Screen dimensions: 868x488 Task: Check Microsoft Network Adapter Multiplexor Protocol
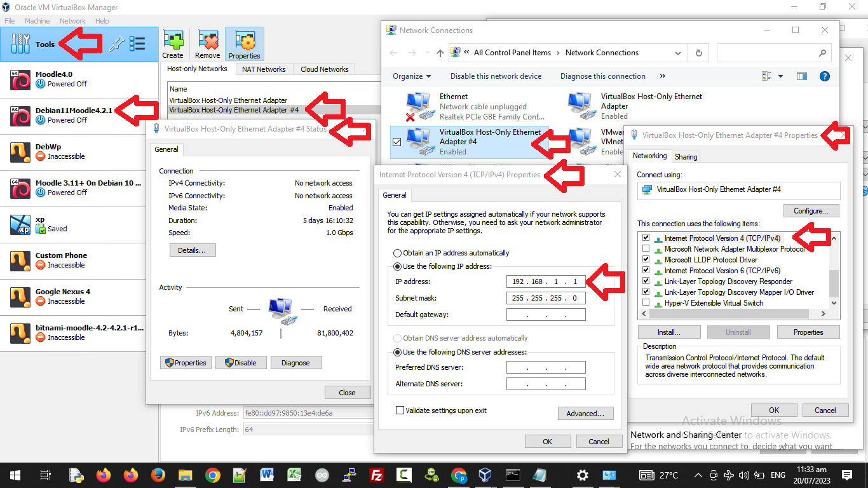(646, 248)
